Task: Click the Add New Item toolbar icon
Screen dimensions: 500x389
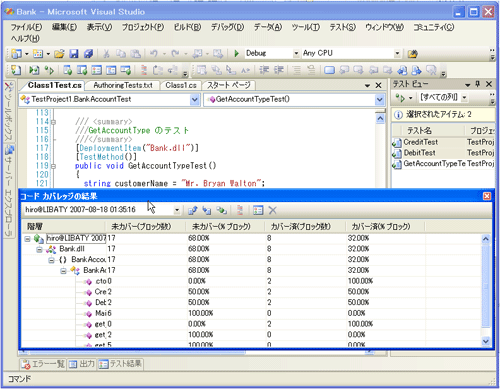Action: [x=38, y=54]
